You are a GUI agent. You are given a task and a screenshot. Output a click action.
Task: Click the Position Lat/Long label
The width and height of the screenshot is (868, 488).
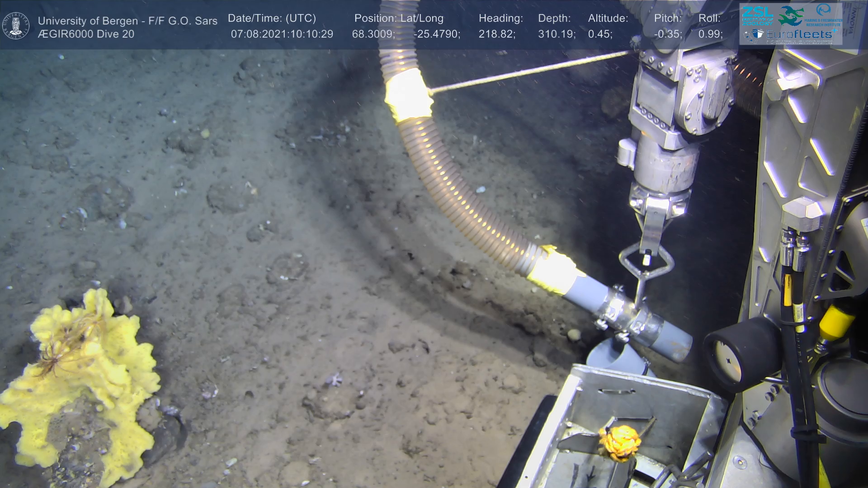(x=399, y=19)
